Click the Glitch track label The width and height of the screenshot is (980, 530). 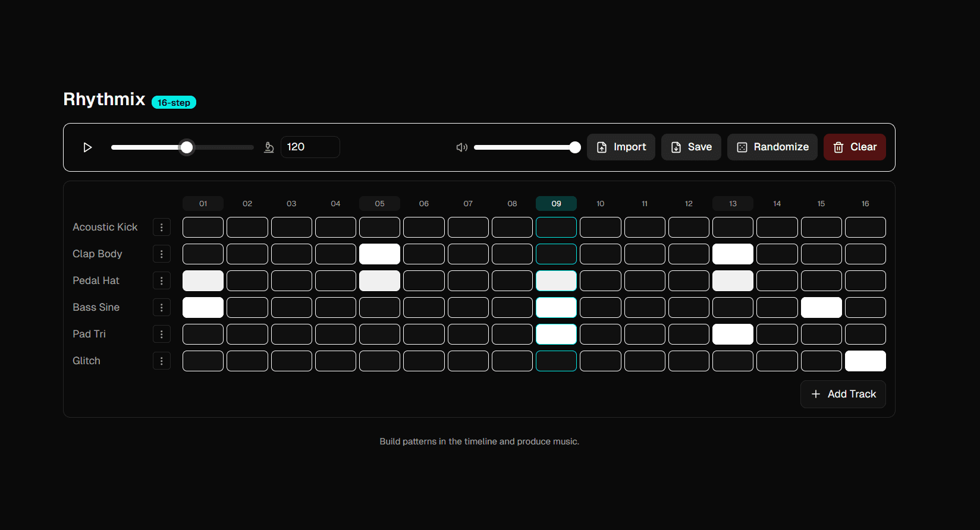tap(86, 361)
